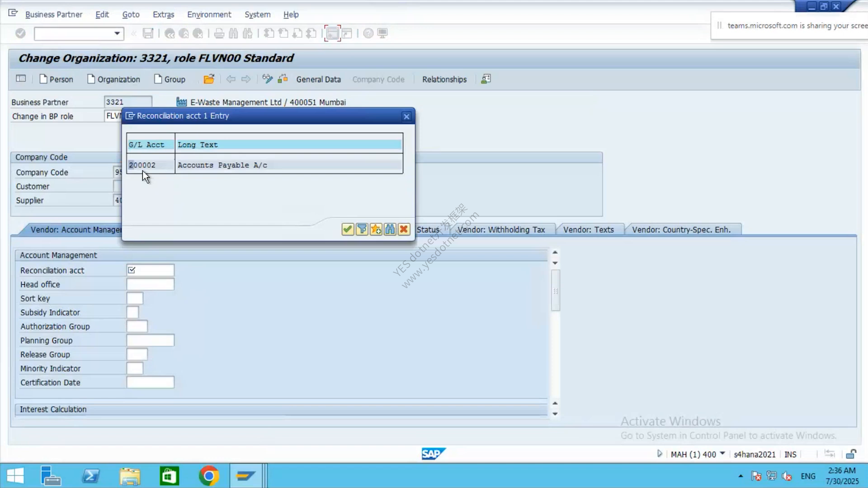Click the Save disk icon in toolbar
868x488 pixels.
148,33
